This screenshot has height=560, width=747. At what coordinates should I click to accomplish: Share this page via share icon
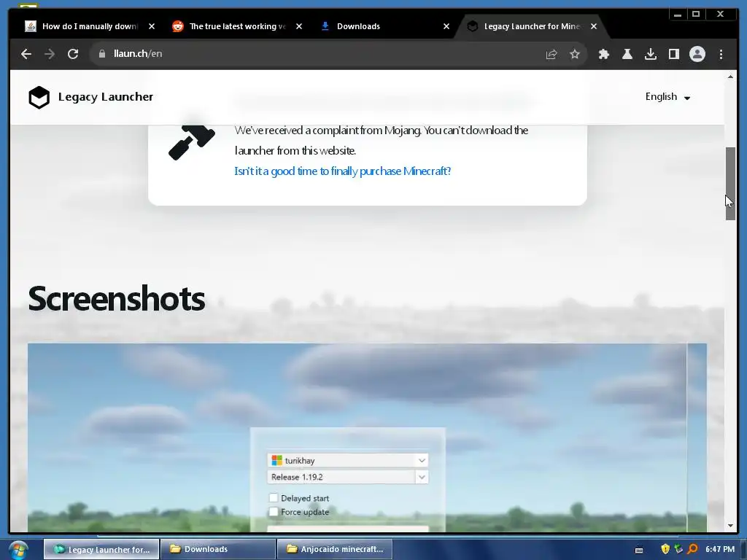(551, 54)
